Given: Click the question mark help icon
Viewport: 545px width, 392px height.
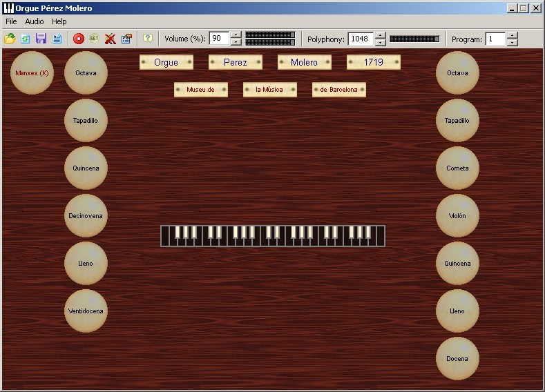Looking at the screenshot, I should point(148,39).
